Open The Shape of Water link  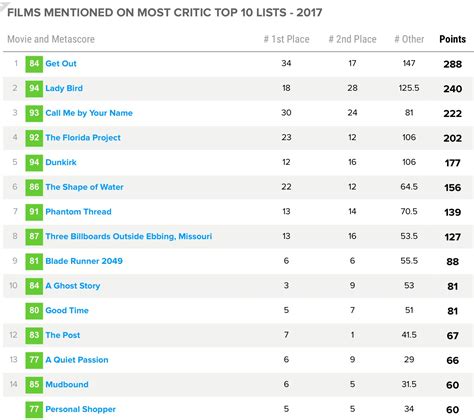tap(84, 187)
